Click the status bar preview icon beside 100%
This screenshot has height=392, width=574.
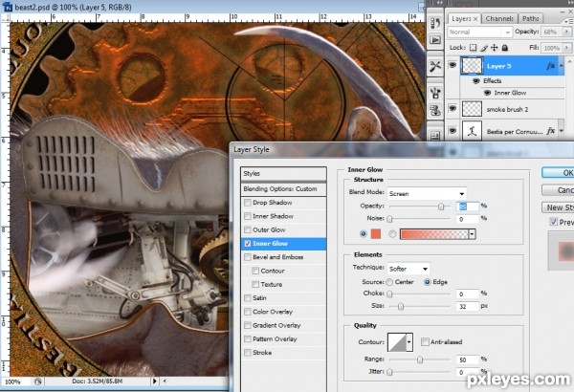37,381
